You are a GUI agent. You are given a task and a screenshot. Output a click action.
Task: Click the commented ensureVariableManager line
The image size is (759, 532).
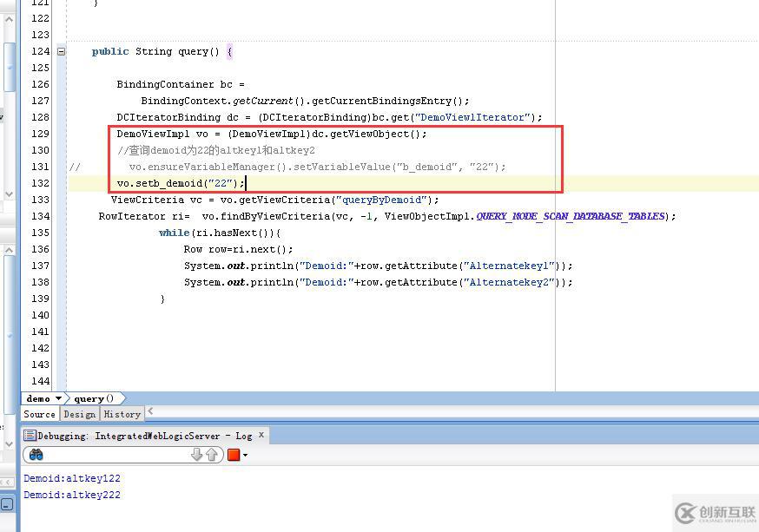pos(317,167)
